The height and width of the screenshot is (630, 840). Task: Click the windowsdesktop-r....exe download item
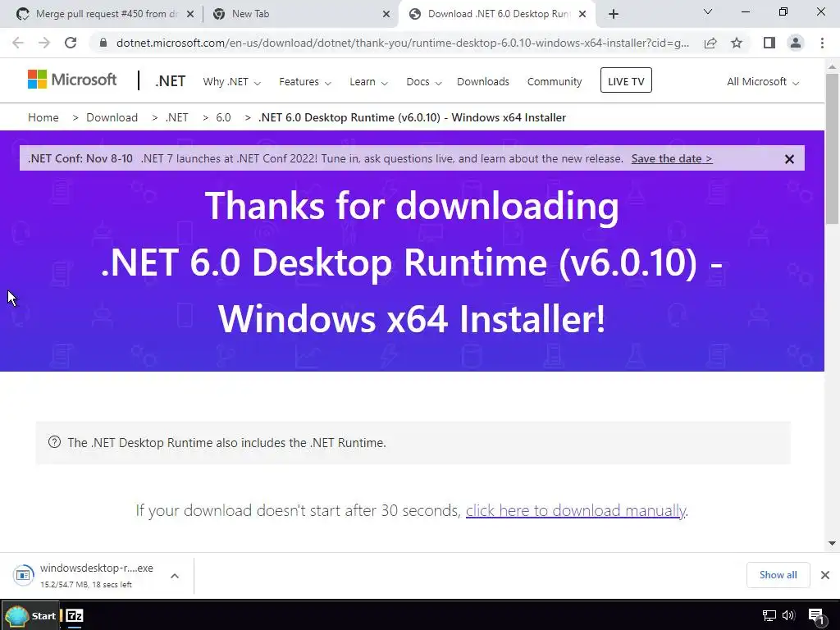coord(97,568)
